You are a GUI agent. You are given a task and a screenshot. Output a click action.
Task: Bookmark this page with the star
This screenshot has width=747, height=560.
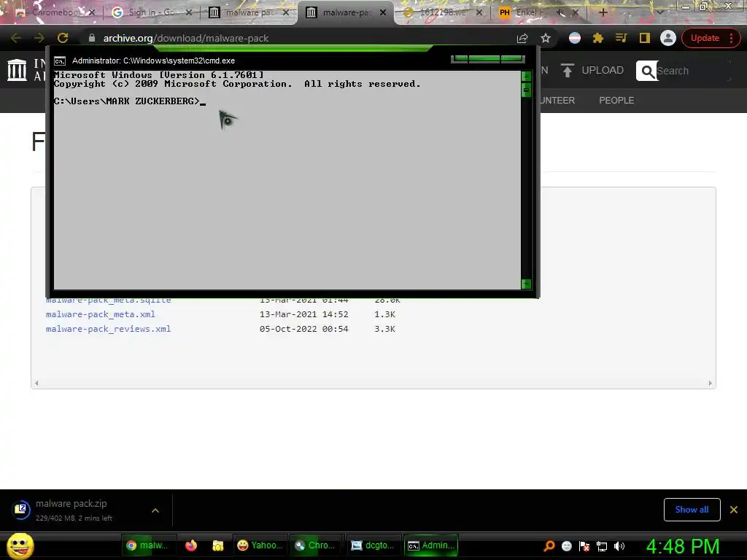point(546,38)
